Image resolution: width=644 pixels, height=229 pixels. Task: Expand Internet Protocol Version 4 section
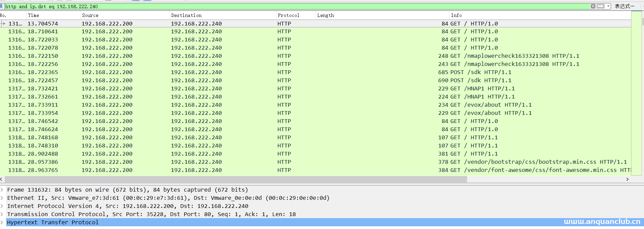2,206
